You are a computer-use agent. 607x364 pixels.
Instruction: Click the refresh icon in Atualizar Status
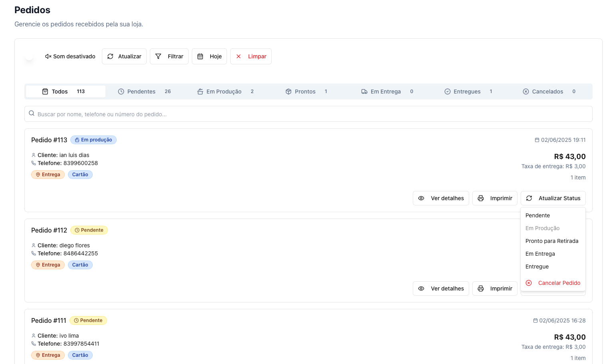[x=529, y=198]
